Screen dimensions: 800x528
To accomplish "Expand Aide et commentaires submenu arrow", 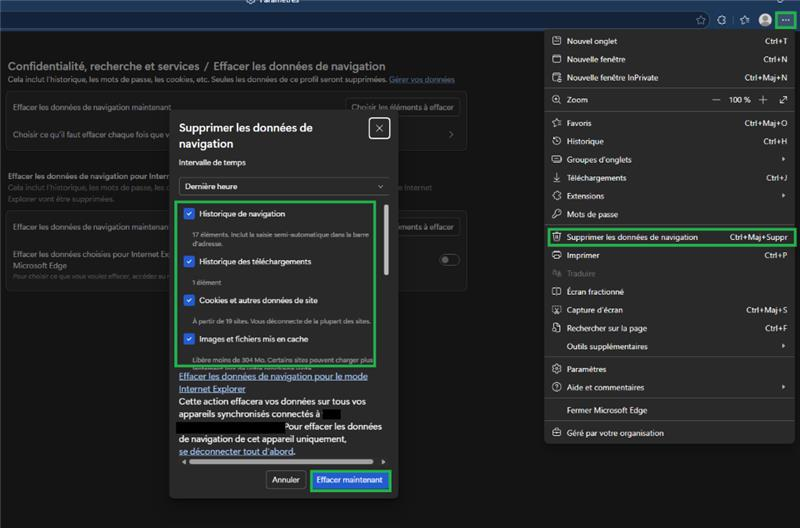I will 783,387.
